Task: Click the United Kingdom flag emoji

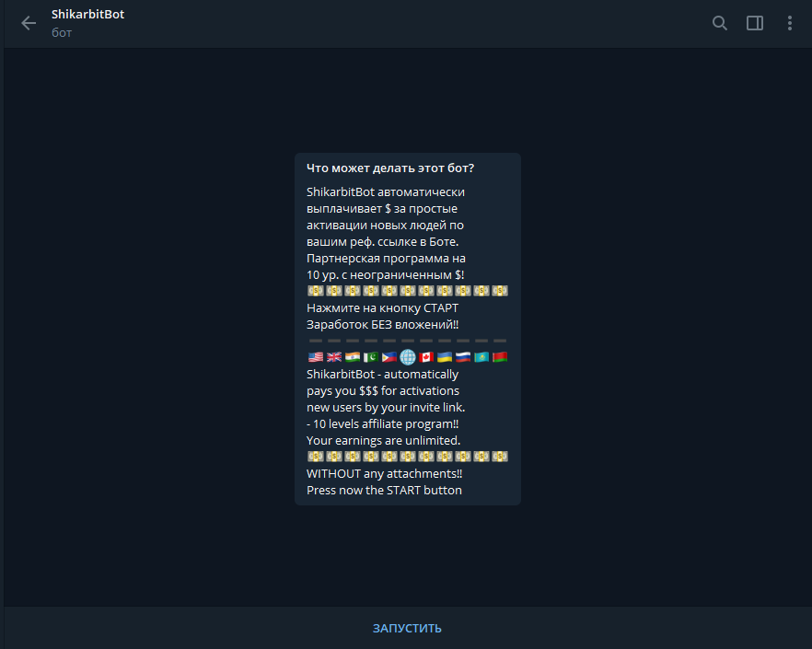Action: coord(334,357)
